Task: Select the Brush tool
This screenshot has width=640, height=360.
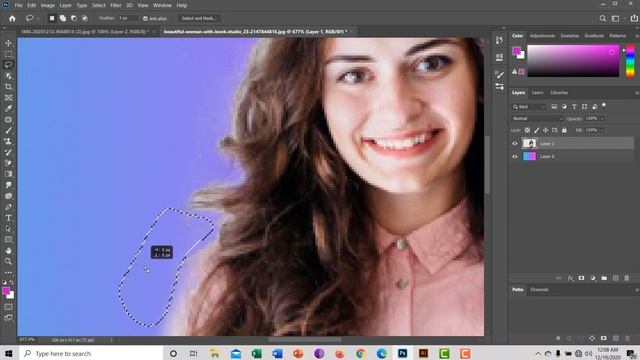Action: coord(8,131)
